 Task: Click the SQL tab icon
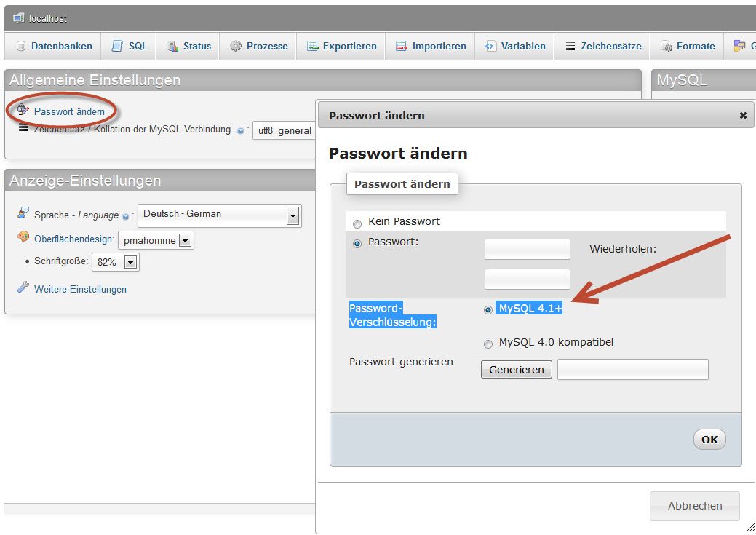coord(117,46)
